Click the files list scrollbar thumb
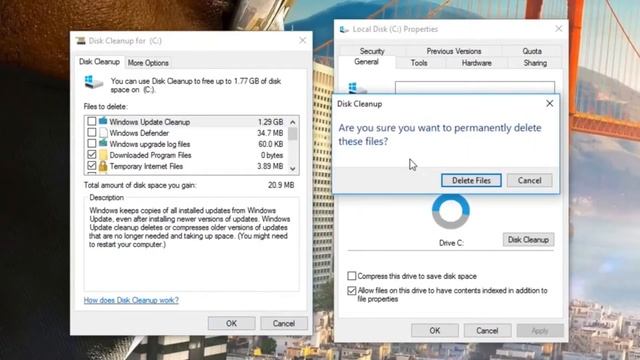 [293, 134]
